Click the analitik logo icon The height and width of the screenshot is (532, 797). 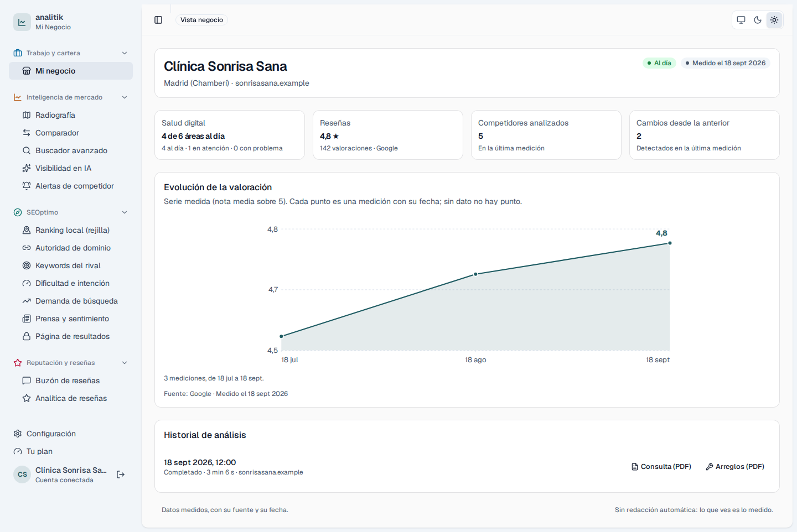click(x=22, y=22)
